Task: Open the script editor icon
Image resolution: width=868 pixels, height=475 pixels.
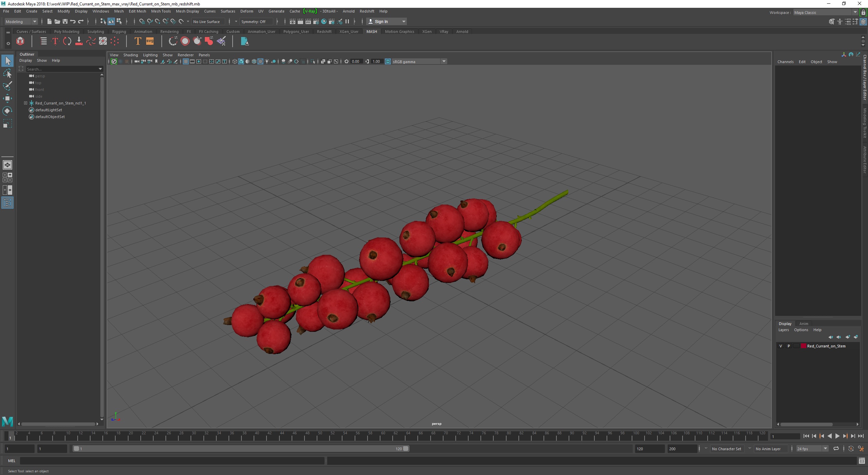Action: tap(862, 461)
